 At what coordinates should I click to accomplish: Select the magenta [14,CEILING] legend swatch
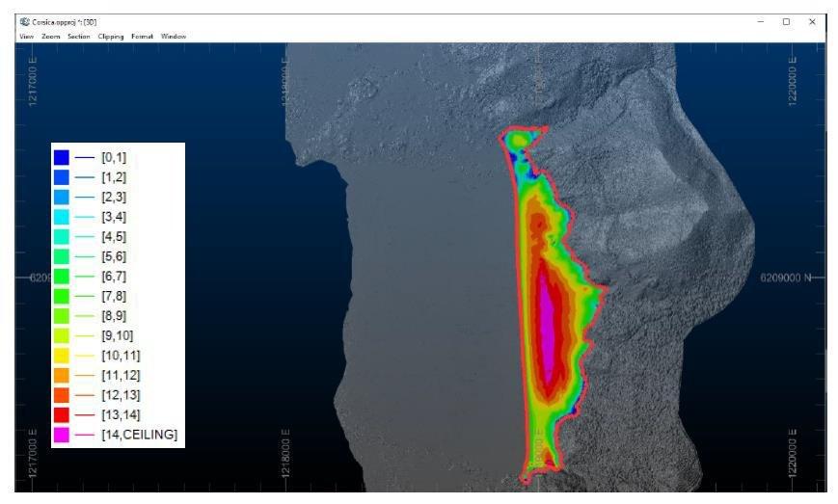point(62,435)
